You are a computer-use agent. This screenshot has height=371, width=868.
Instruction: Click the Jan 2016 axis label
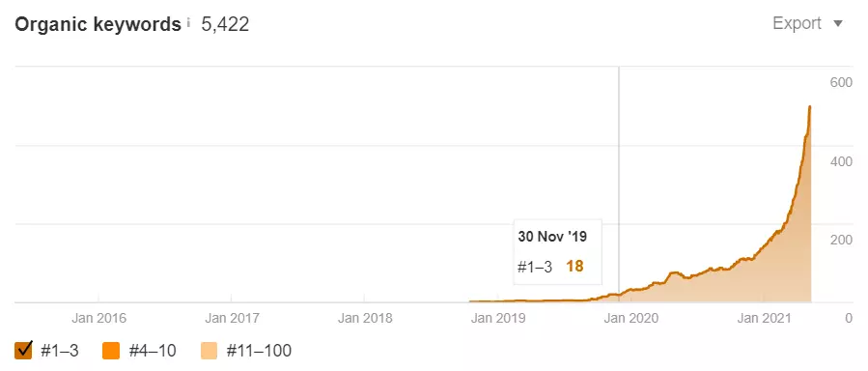(x=98, y=319)
